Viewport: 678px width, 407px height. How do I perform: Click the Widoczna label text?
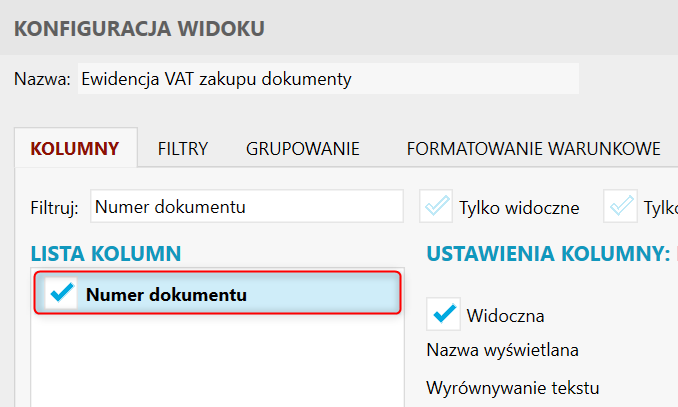(505, 316)
